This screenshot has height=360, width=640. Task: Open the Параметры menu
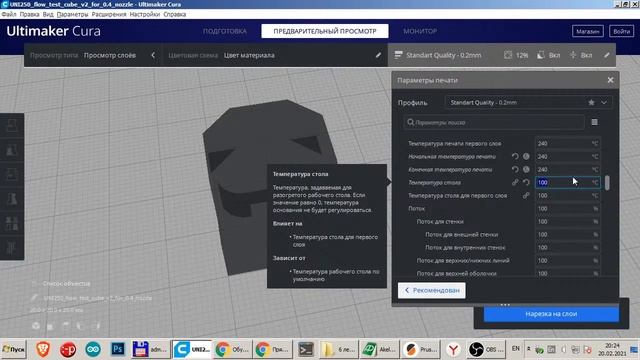click(x=72, y=14)
